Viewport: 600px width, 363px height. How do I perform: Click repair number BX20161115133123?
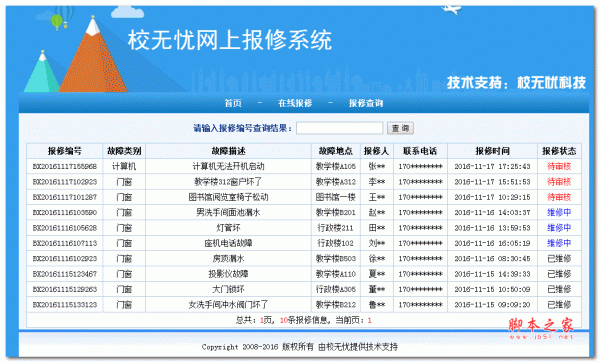pos(65,304)
